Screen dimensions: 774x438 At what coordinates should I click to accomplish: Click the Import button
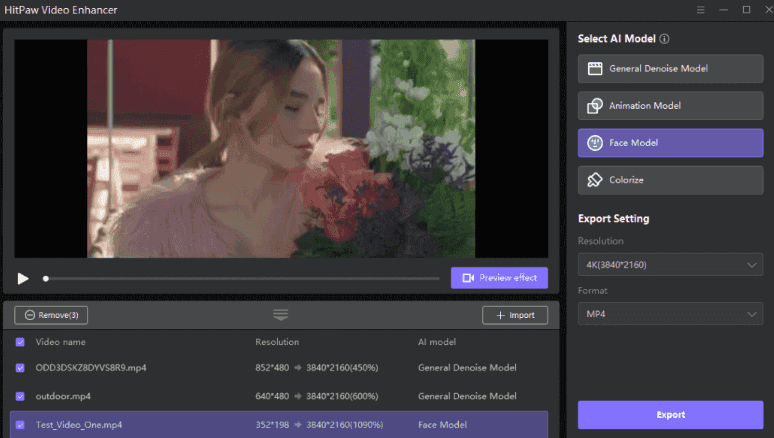515,315
